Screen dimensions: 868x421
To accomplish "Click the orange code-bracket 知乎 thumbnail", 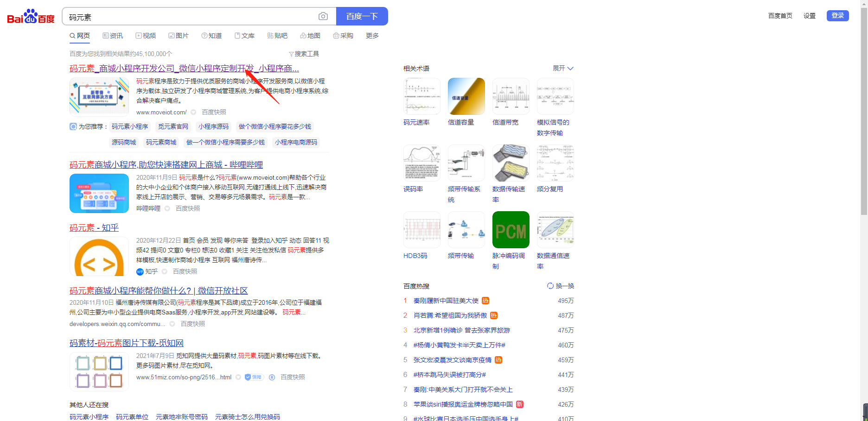I will (x=99, y=256).
